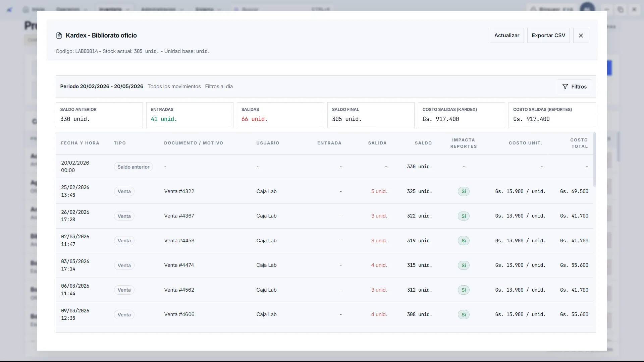Click Si badge in Venta #4562 row
644x362 pixels.
click(464, 290)
